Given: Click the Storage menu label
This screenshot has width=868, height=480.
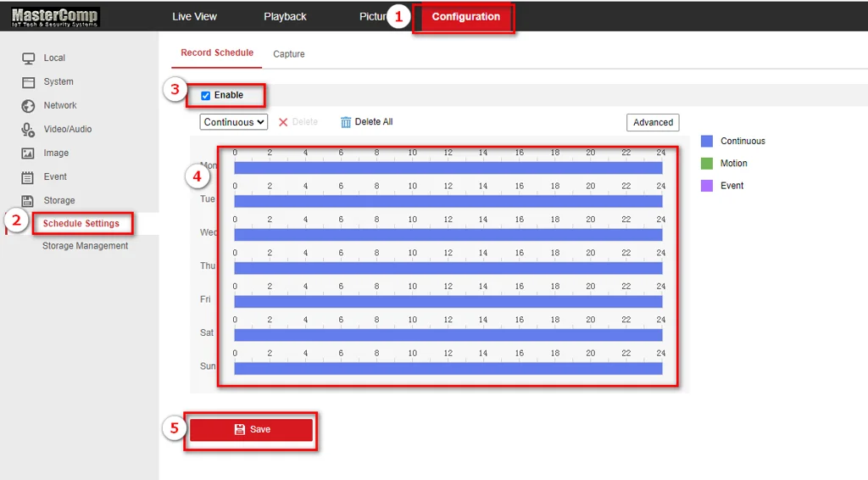Looking at the screenshot, I should pos(59,201).
